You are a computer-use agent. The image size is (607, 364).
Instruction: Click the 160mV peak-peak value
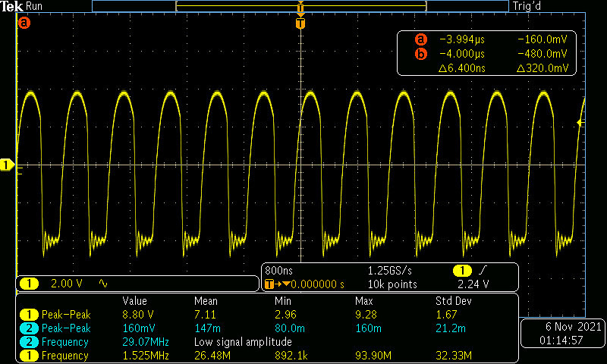139,328
